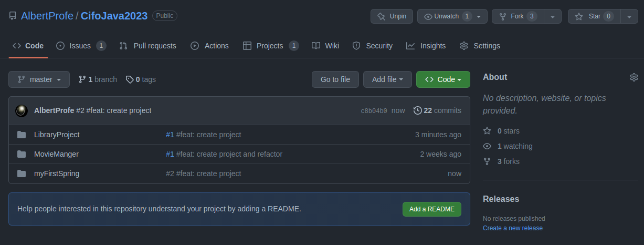Open issue #1 link in MovieManger row
This screenshot has width=644, height=245.
(x=170, y=154)
